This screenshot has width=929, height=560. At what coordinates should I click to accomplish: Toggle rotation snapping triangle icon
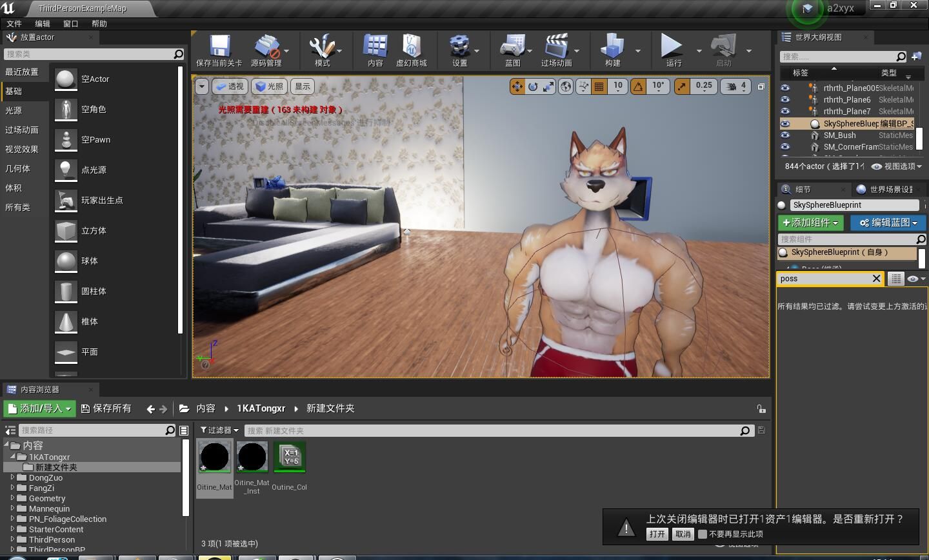(638, 86)
